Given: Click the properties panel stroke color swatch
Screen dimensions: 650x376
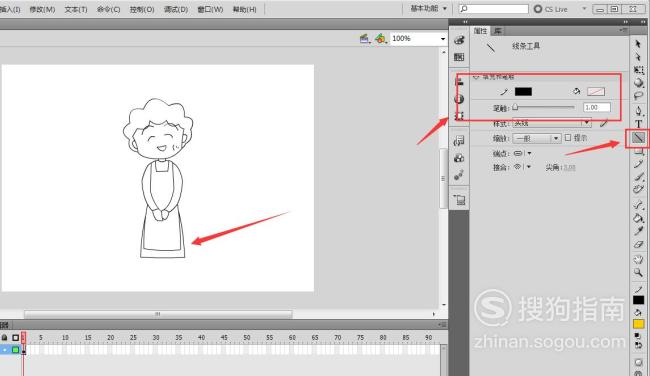Looking at the screenshot, I should [x=523, y=92].
